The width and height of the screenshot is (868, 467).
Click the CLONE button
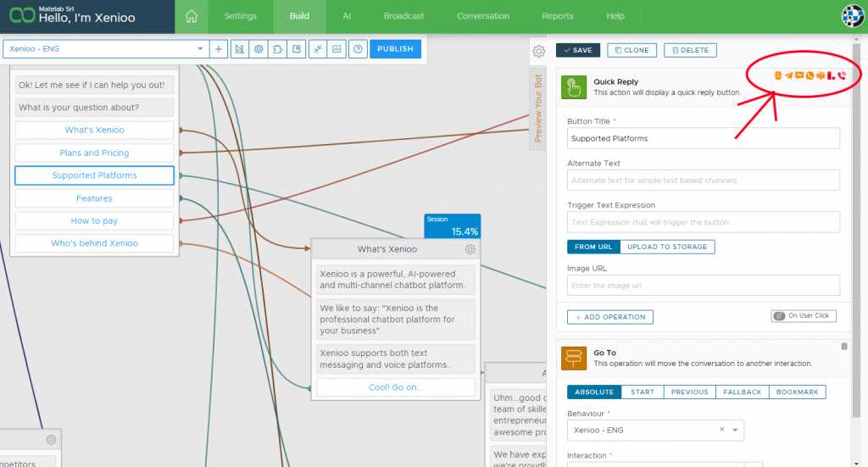[632, 50]
